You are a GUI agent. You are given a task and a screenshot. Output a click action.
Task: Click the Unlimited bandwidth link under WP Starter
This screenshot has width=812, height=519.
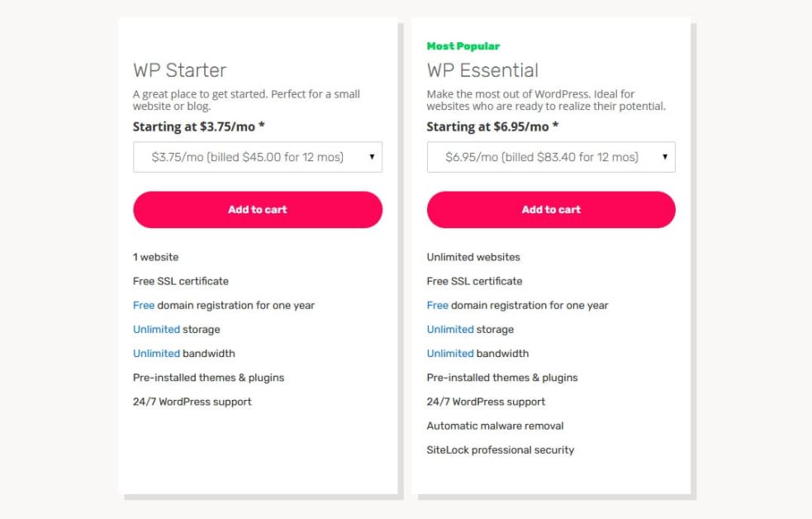[x=156, y=353]
